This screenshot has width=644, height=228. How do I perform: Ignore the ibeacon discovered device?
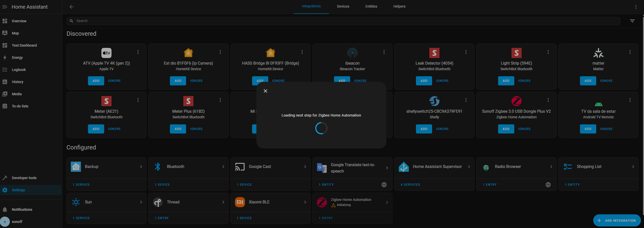click(x=360, y=81)
